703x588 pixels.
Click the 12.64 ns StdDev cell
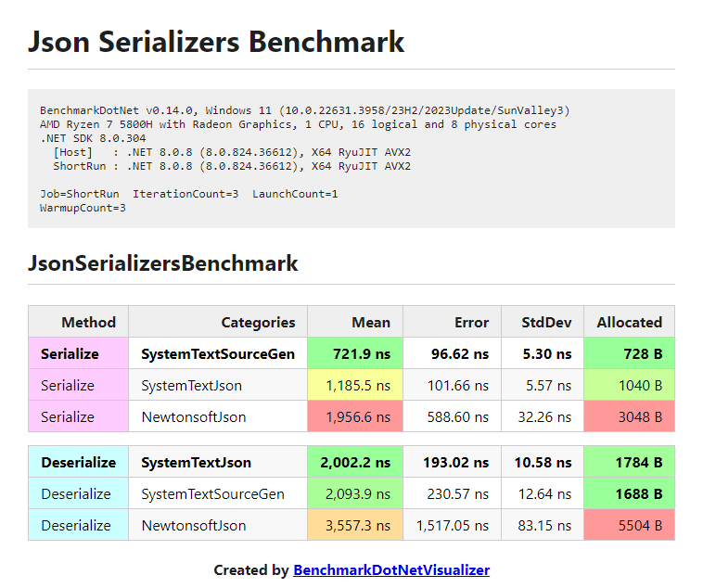pos(543,493)
